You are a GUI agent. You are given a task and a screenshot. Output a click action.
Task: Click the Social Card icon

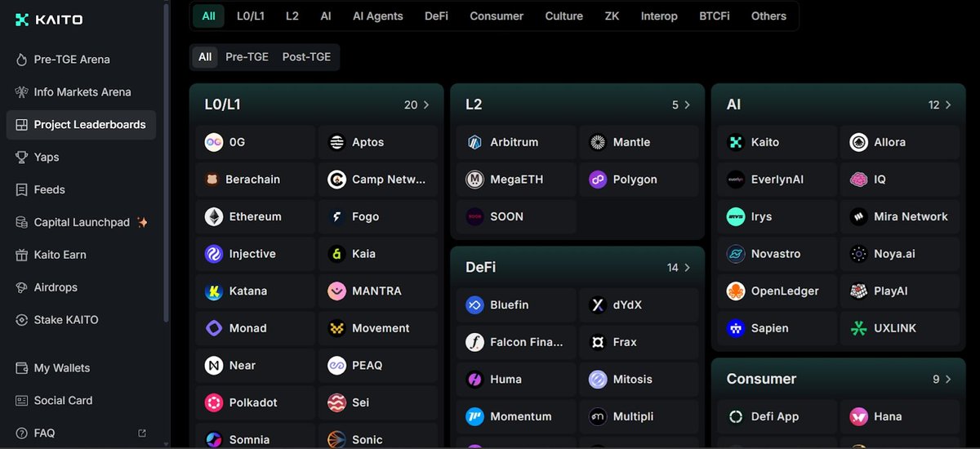click(x=22, y=401)
